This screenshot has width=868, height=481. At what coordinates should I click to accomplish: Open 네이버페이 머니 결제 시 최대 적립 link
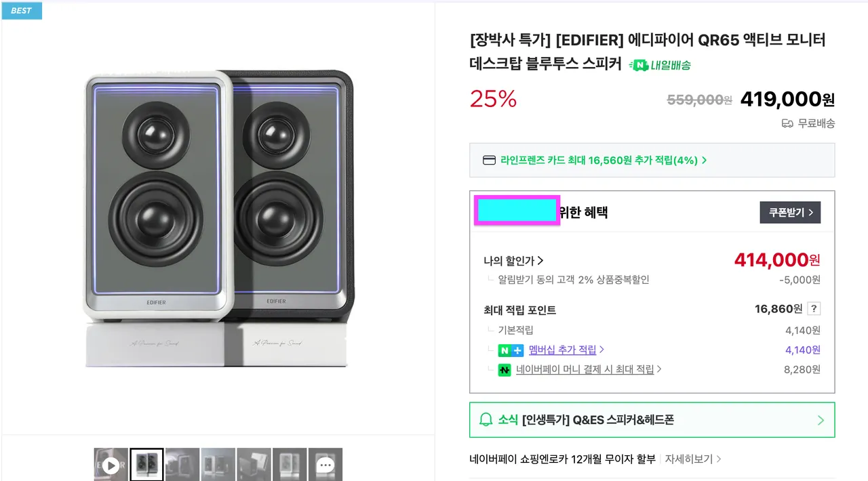(x=588, y=370)
